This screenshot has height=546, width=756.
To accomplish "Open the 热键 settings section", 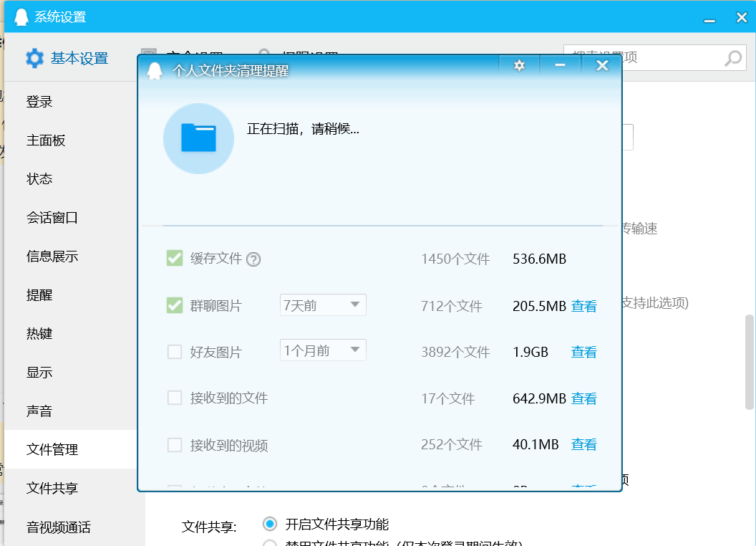I will pyautogui.click(x=39, y=334).
